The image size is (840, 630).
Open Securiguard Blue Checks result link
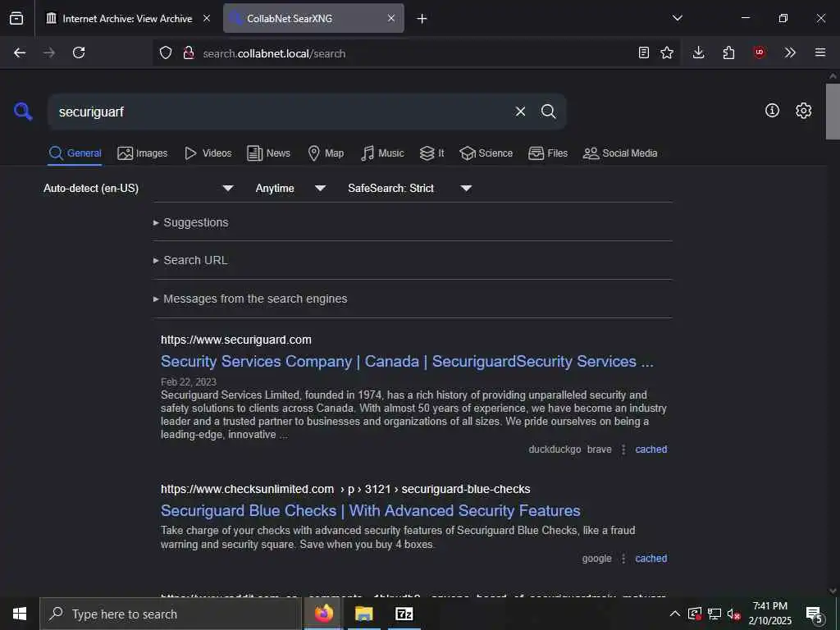click(371, 510)
